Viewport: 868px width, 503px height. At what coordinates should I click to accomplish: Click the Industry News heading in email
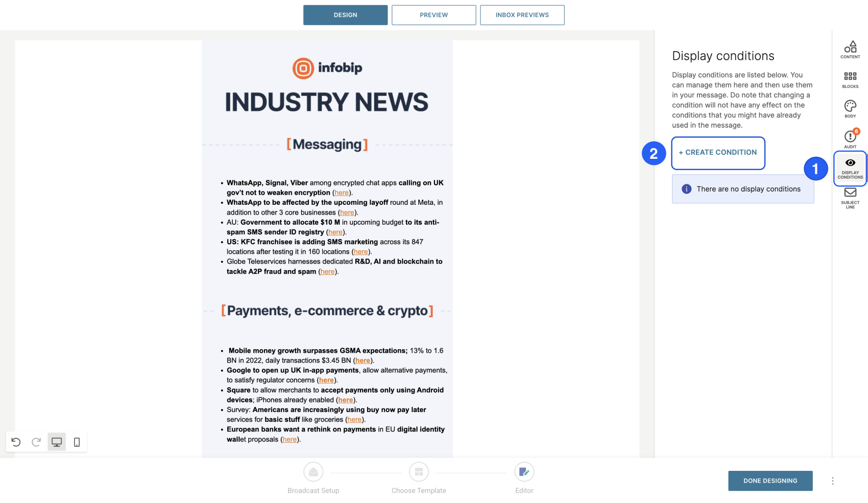pyautogui.click(x=326, y=102)
